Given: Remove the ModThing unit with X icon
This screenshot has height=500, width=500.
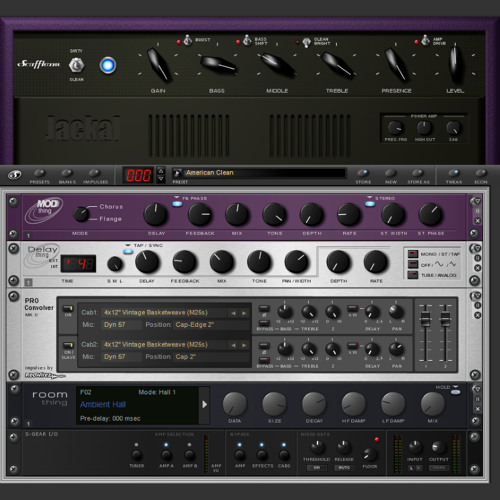Looking at the screenshot, I should pyautogui.click(x=478, y=221).
